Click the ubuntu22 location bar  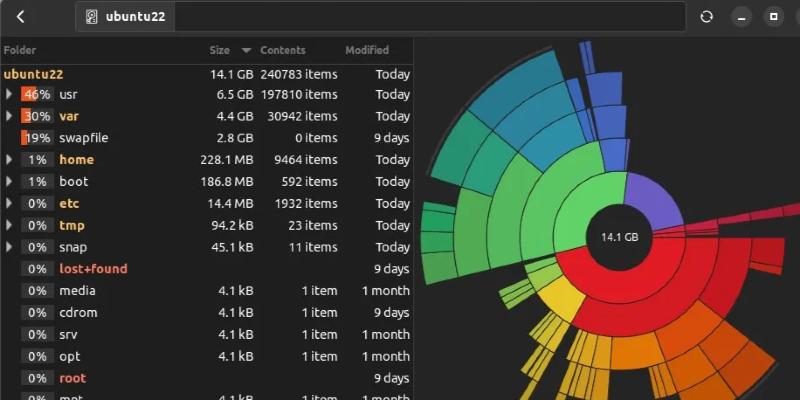[x=400, y=17]
